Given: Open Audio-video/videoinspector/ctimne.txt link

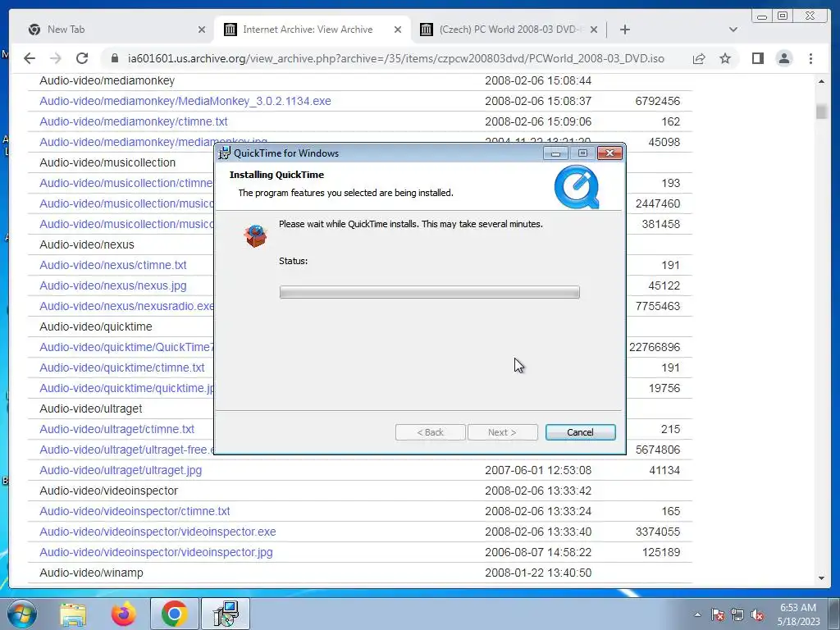Looking at the screenshot, I should 135,511.
